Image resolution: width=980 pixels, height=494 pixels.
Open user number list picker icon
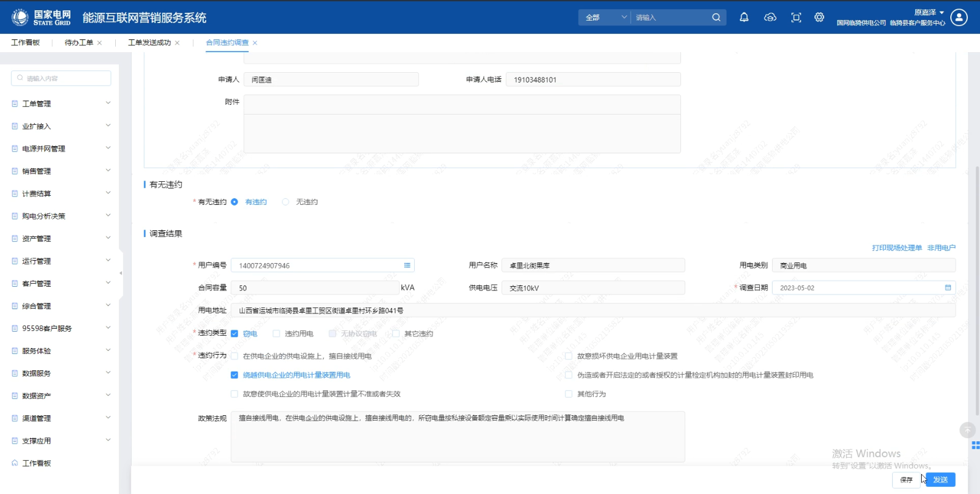click(x=407, y=265)
